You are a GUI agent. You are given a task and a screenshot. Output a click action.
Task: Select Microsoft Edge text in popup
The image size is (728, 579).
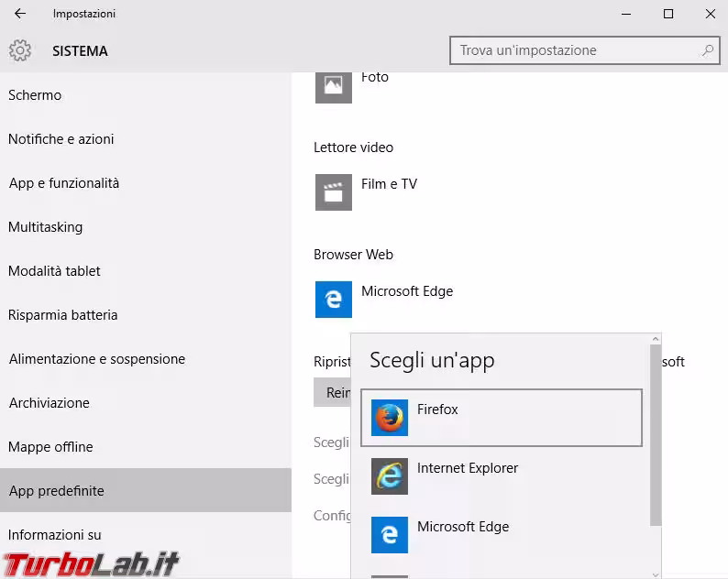click(463, 527)
